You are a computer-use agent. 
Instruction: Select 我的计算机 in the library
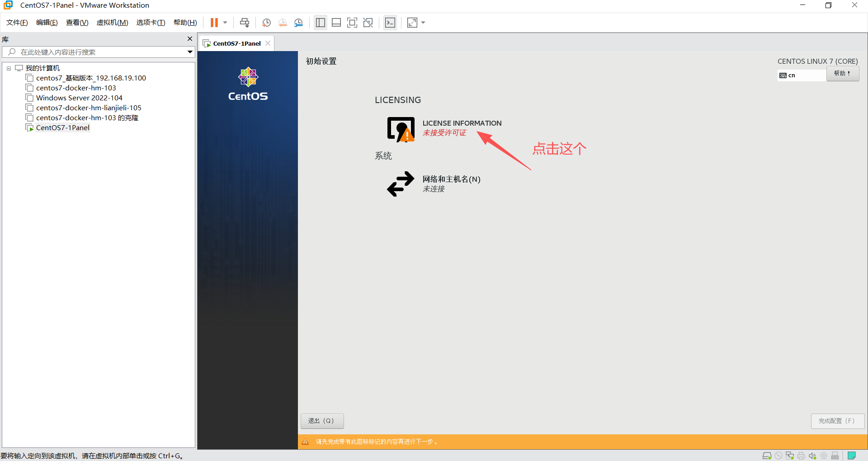click(42, 68)
